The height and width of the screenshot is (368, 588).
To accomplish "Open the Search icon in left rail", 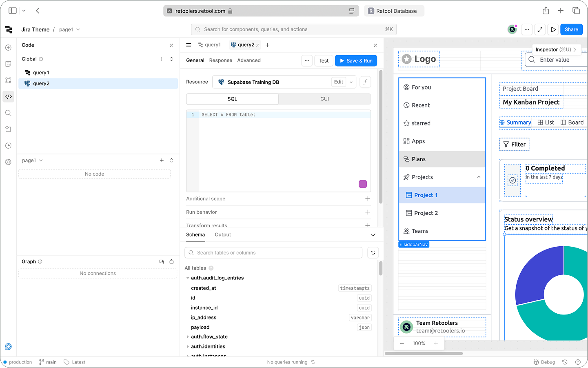I will point(8,113).
